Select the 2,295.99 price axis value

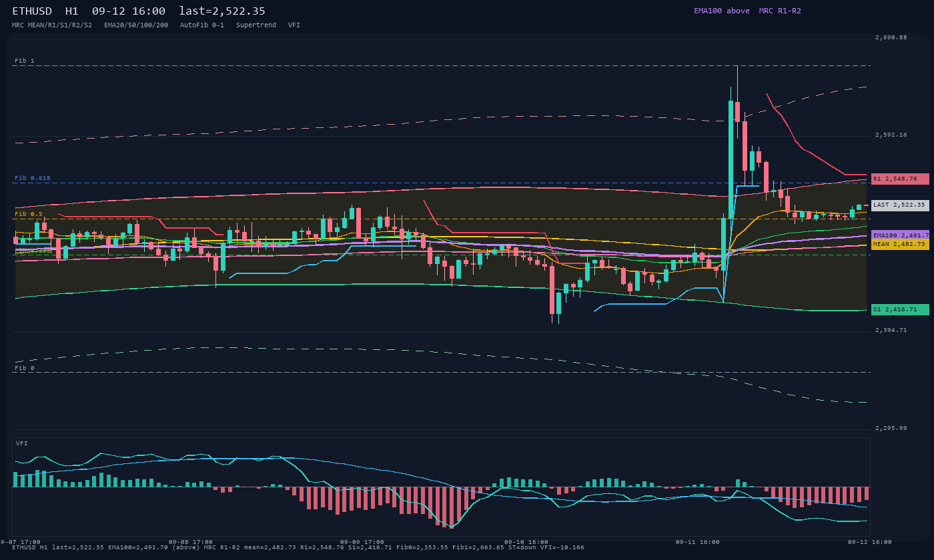tap(891, 428)
